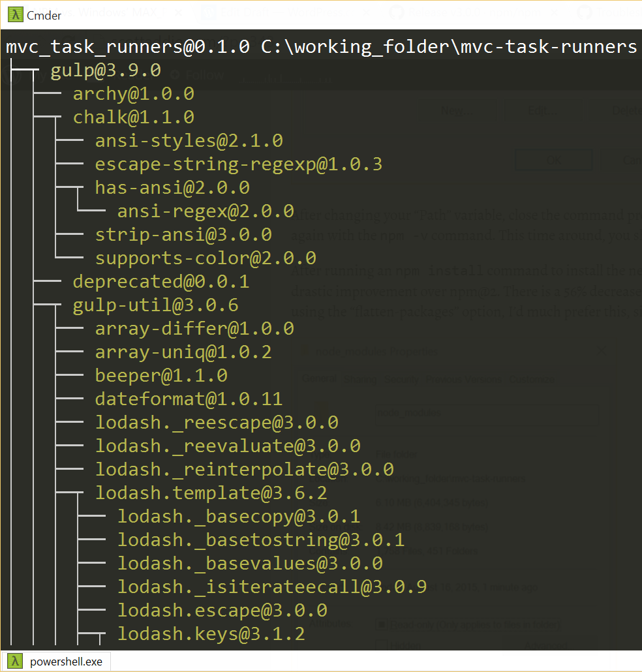Click the Cmder window title text

tap(44, 16)
